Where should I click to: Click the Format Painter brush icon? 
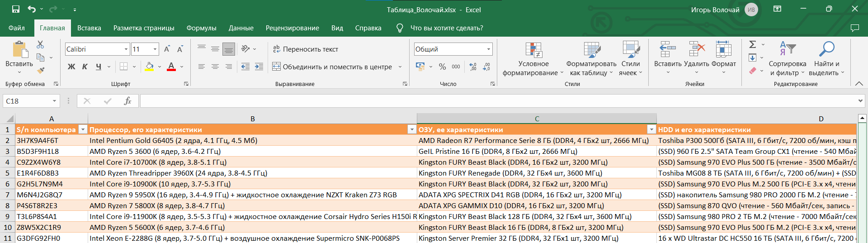[41, 71]
